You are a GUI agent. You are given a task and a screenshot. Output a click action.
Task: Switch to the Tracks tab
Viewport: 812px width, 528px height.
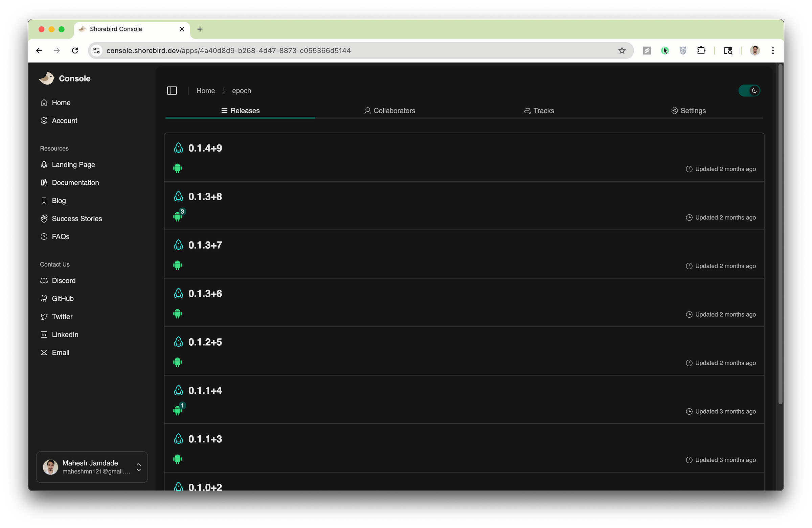[x=539, y=111]
